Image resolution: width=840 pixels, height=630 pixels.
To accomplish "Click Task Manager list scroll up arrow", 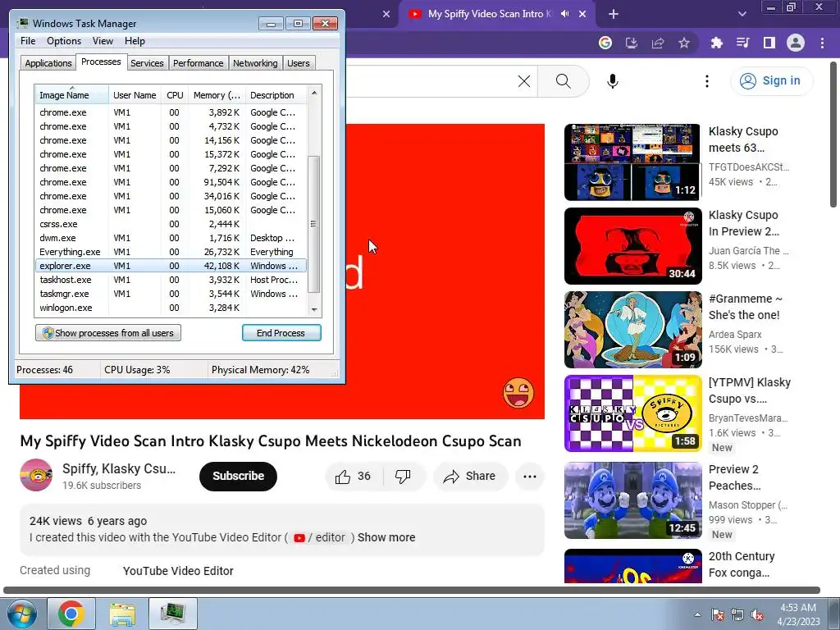I will coord(314,94).
